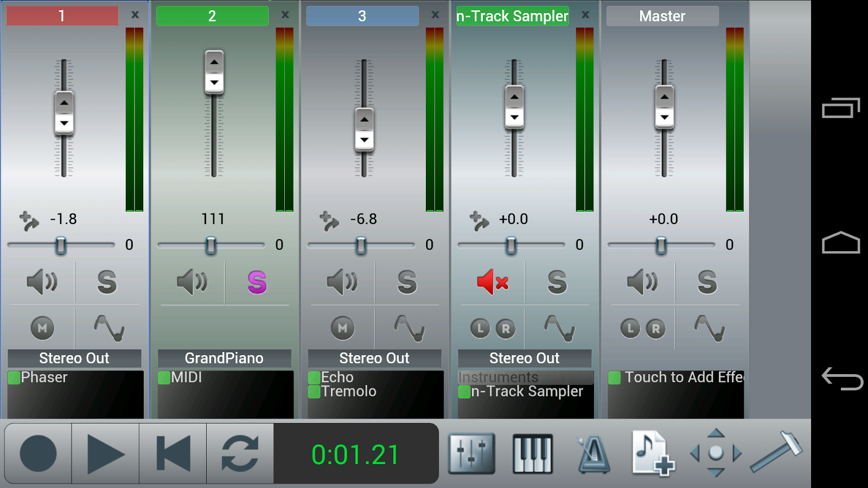Select the Master channel header
Viewport: 868px width, 488px height.
pyautogui.click(x=662, y=16)
